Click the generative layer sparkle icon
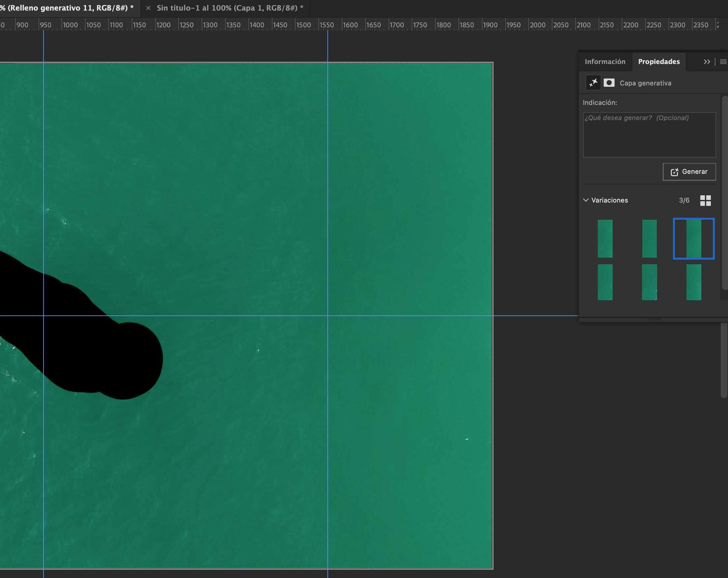Screen dimensions: 728x578 593,83
